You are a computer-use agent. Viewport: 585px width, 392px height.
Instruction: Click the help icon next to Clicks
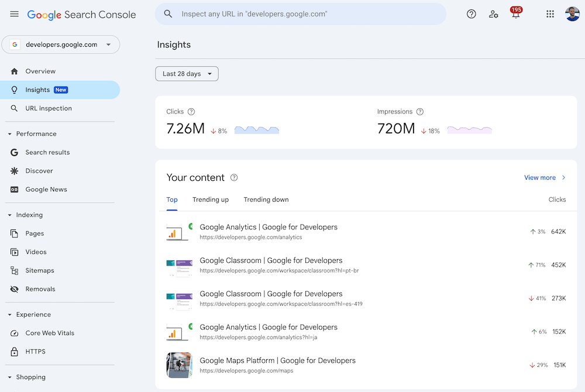tap(191, 112)
